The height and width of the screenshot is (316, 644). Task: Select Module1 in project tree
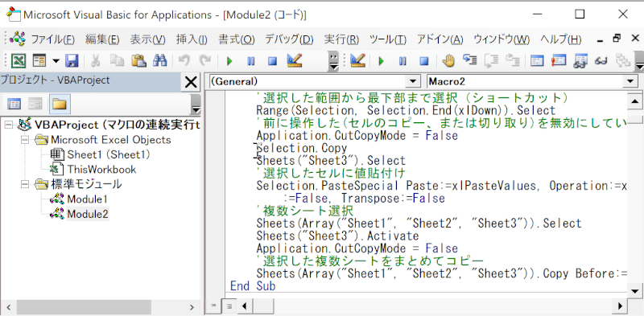(88, 199)
